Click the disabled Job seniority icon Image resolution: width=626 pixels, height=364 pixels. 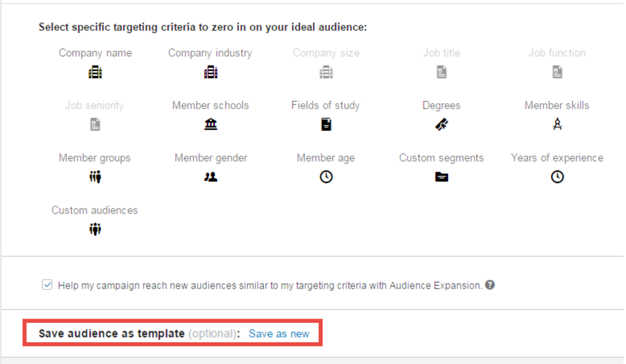pyautogui.click(x=95, y=124)
